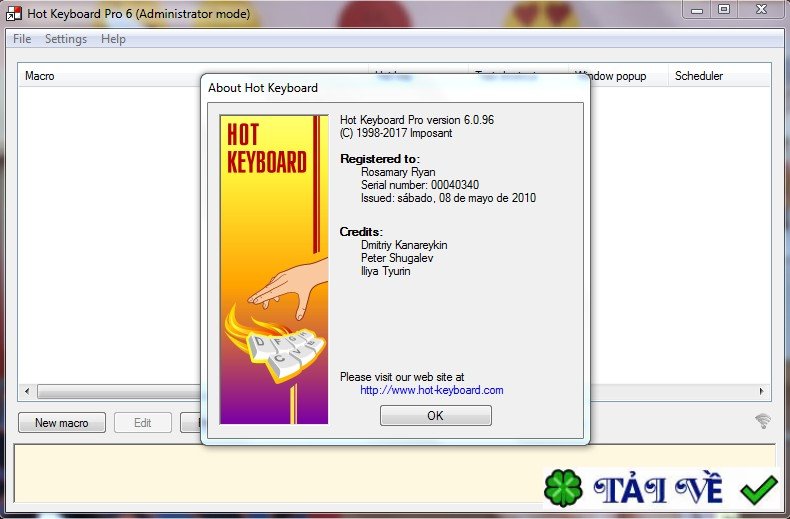
Task: Open the http://www.hot-keyboard.com link
Action: point(432,390)
